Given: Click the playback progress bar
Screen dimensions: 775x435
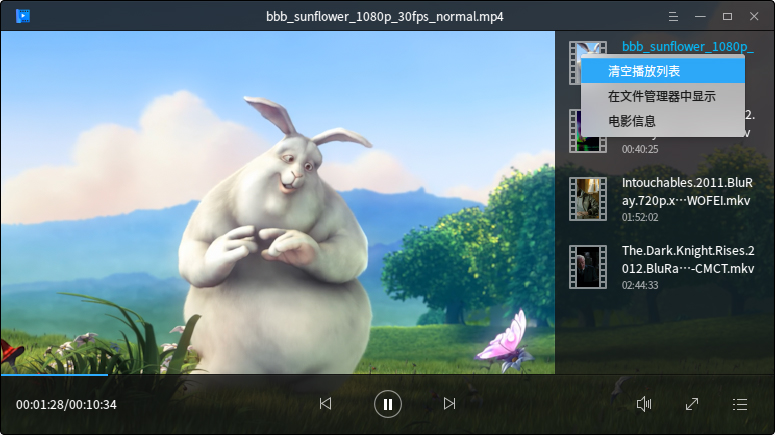Looking at the screenshot, I should [x=300, y=375].
